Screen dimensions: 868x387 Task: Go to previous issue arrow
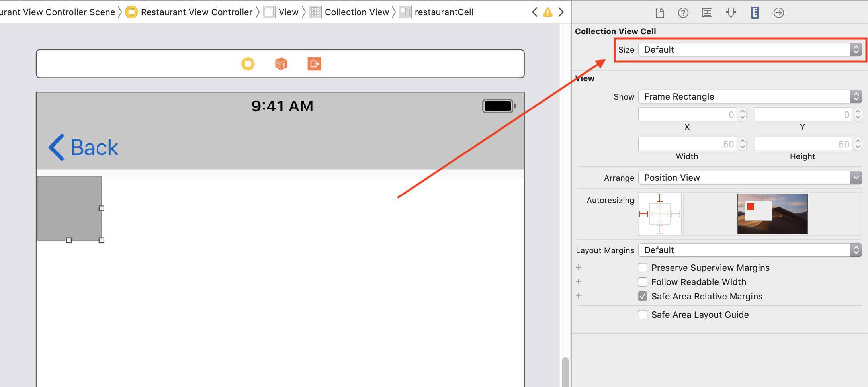(535, 12)
